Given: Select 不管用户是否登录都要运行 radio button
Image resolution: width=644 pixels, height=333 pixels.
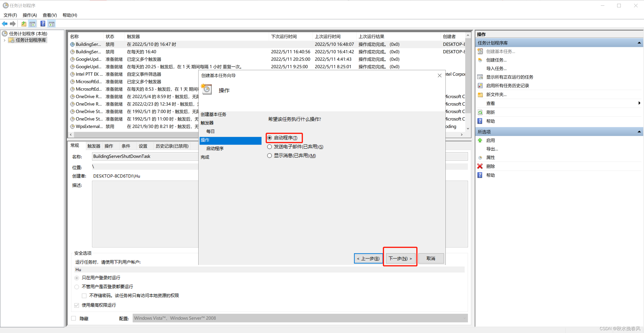Looking at the screenshot, I should [x=77, y=287].
